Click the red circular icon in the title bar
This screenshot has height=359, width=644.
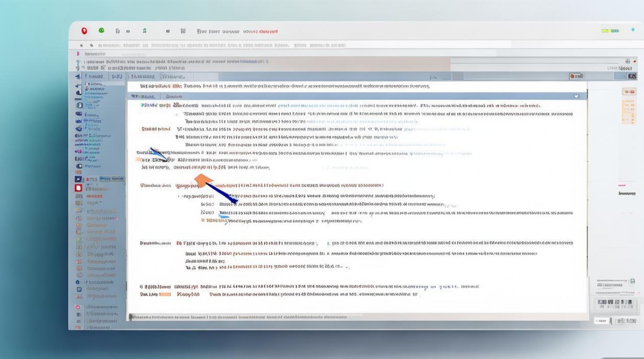tap(84, 31)
